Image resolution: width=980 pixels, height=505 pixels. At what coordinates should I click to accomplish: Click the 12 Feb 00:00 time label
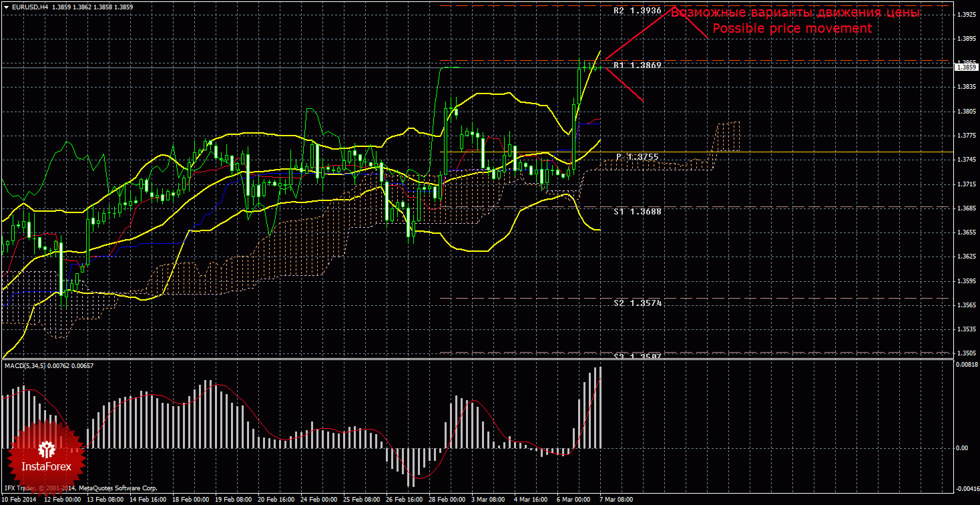[x=62, y=500]
